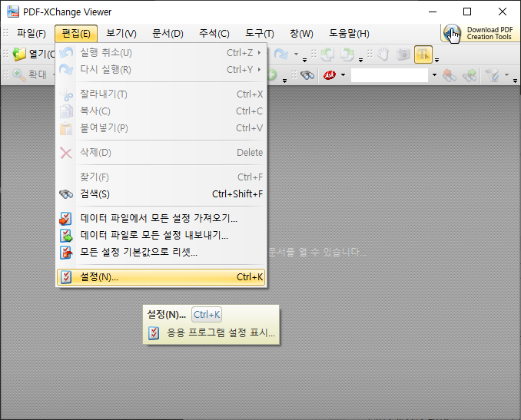Screen dimensions: 521x420
Task: Click the toolbar search input field
Action: coord(390,75)
